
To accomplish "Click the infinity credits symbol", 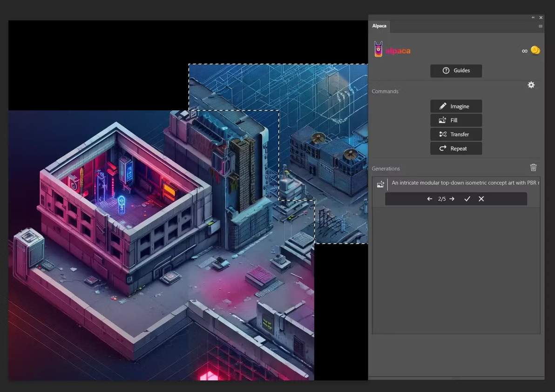I will tap(524, 51).
